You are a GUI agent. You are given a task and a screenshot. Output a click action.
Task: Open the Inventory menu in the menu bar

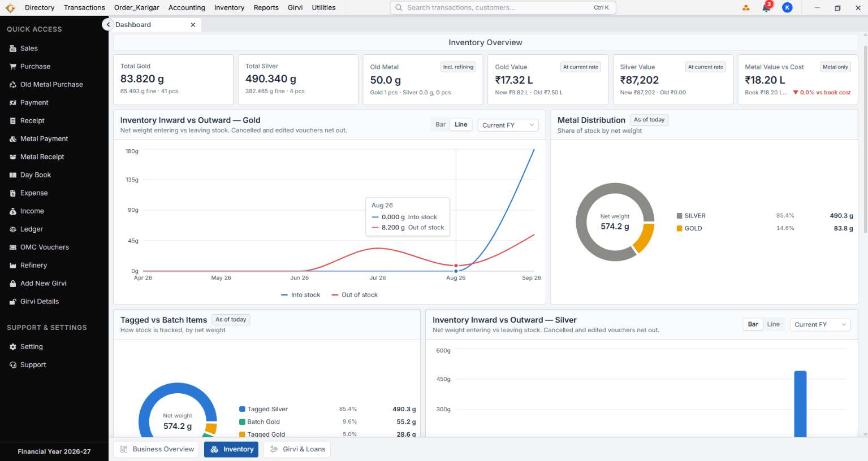point(230,8)
